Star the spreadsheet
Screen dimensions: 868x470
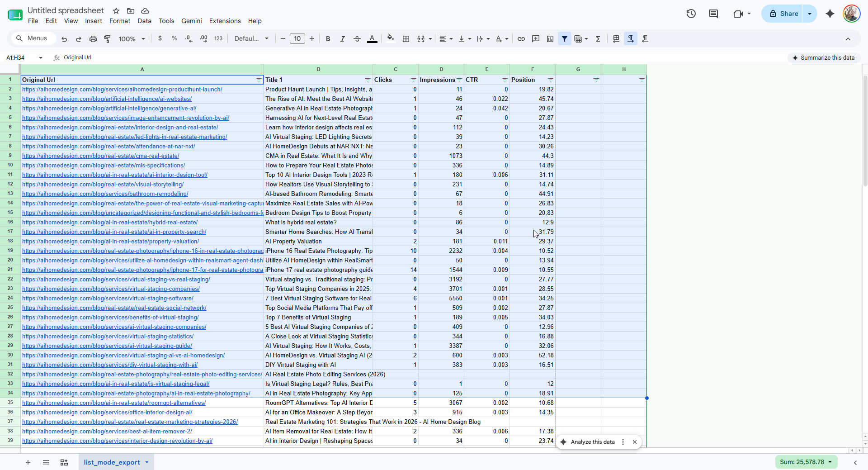tap(116, 11)
